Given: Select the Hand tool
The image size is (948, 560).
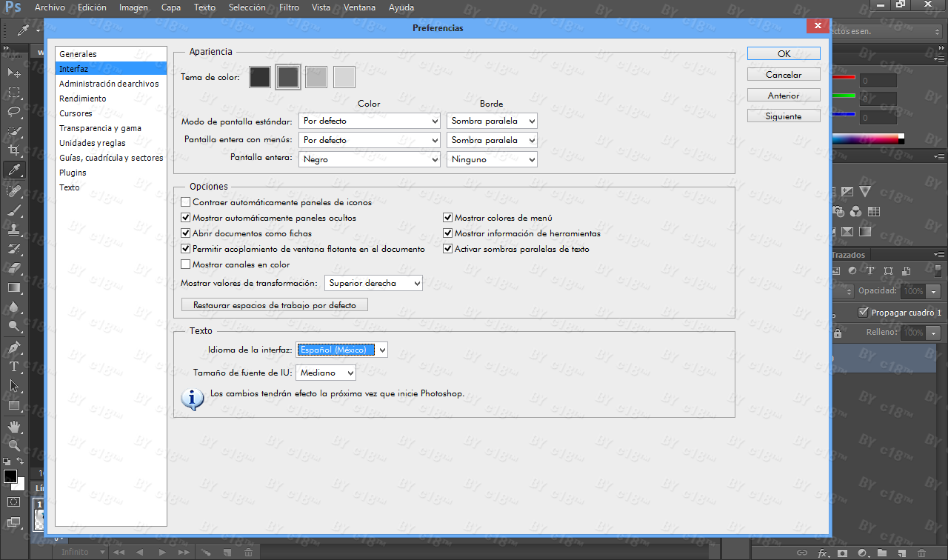Looking at the screenshot, I should click(x=14, y=426).
